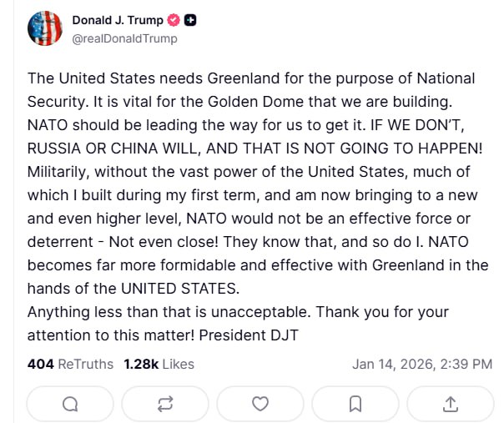The image size is (504, 423).
Task: Open Donald J. Trump display name
Action: point(116,20)
